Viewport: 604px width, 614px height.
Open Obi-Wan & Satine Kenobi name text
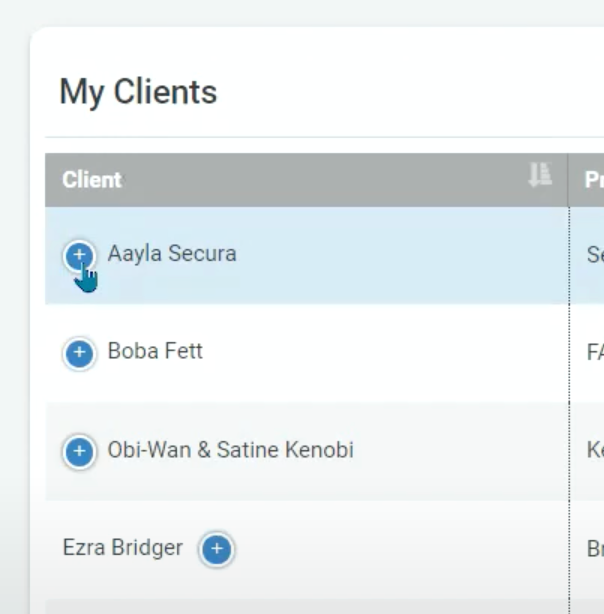230,449
